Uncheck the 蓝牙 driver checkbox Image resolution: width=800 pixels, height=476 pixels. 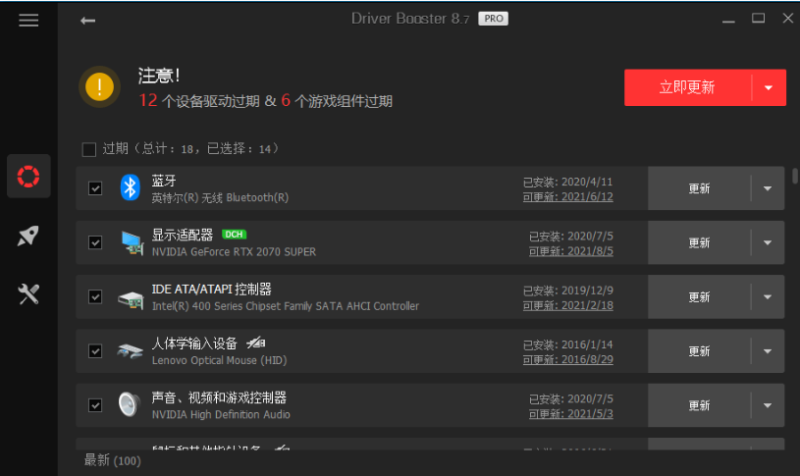[95, 188]
